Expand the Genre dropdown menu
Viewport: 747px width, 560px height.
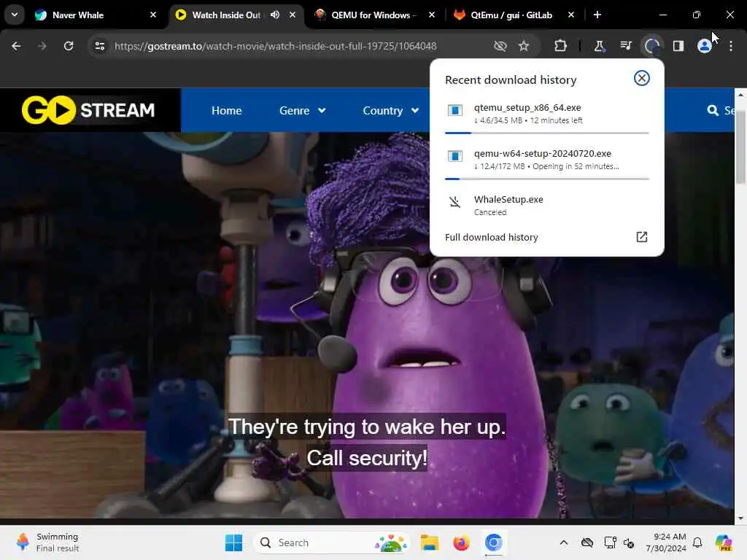coord(303,111)
